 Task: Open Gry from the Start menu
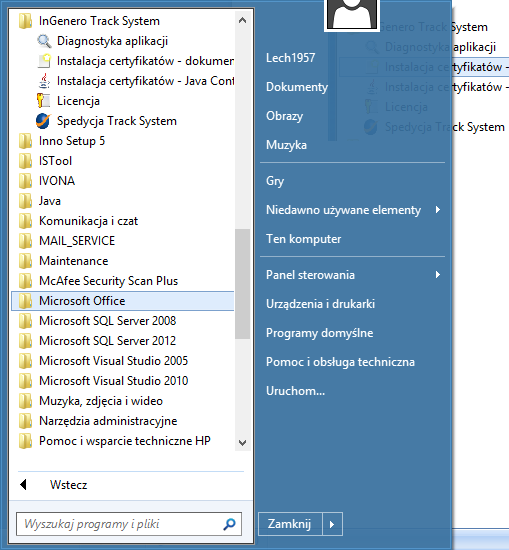click(x=275, y=181)
